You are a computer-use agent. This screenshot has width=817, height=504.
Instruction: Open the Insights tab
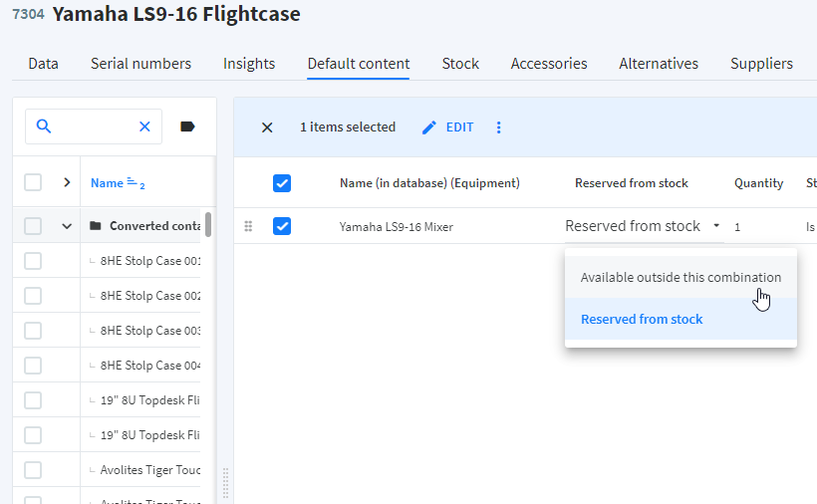coord(249,64)
